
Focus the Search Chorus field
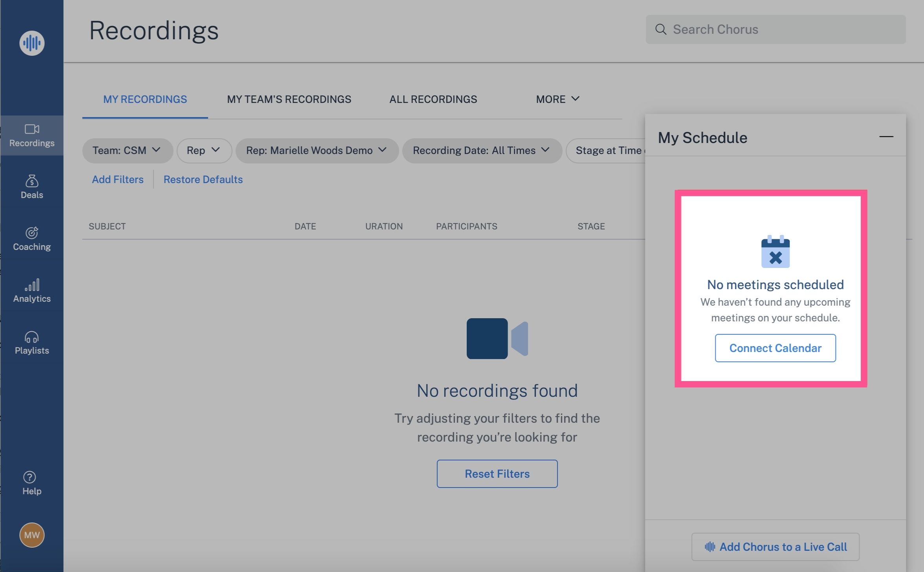(782, 29)
